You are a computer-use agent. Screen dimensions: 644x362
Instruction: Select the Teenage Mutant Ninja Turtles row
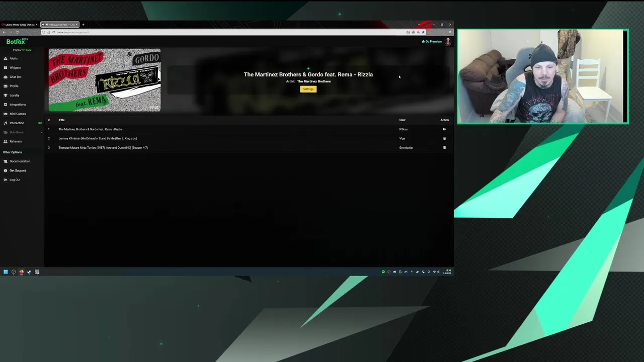point(249,148)
